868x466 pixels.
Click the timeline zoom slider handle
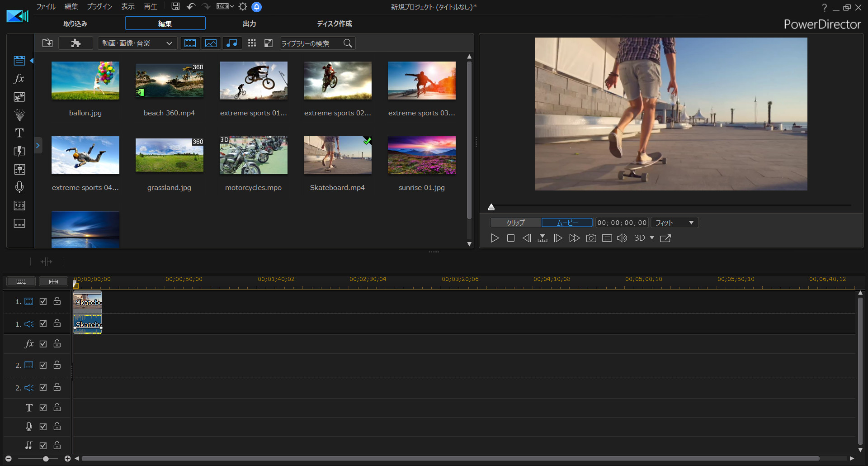(x=46, y=459)
